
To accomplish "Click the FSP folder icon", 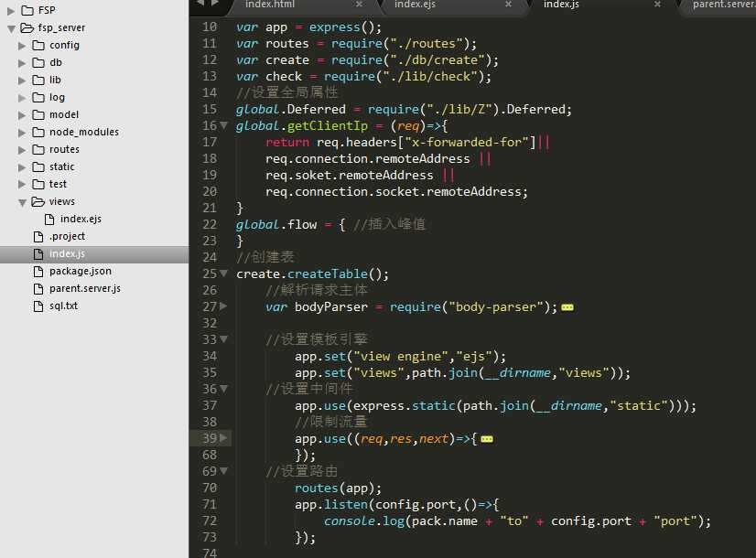I will (x=27, y=10).
